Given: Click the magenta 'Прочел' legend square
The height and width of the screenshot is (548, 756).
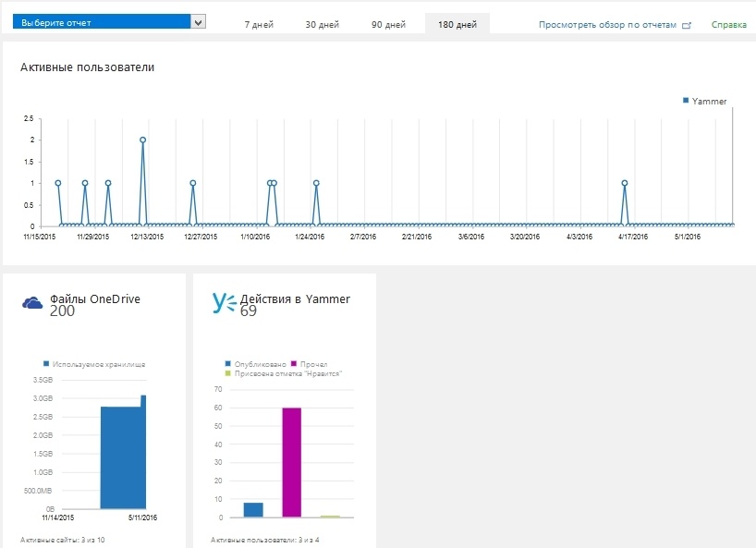Looking at the screenshot, I should [295, 364].
